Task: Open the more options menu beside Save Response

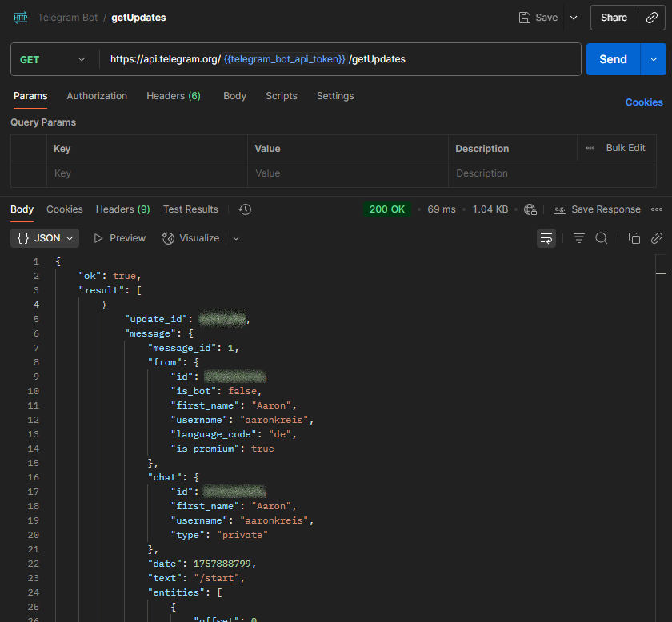Action: [656, 209]
